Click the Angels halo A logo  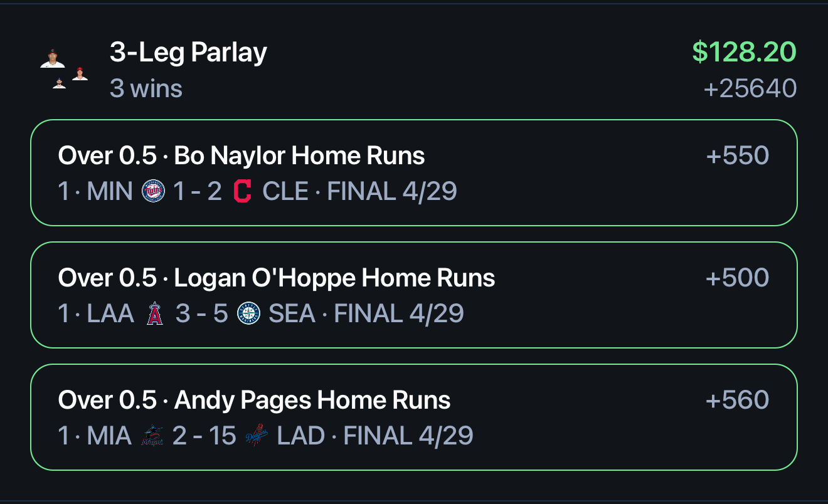click(x=154, y=313)
